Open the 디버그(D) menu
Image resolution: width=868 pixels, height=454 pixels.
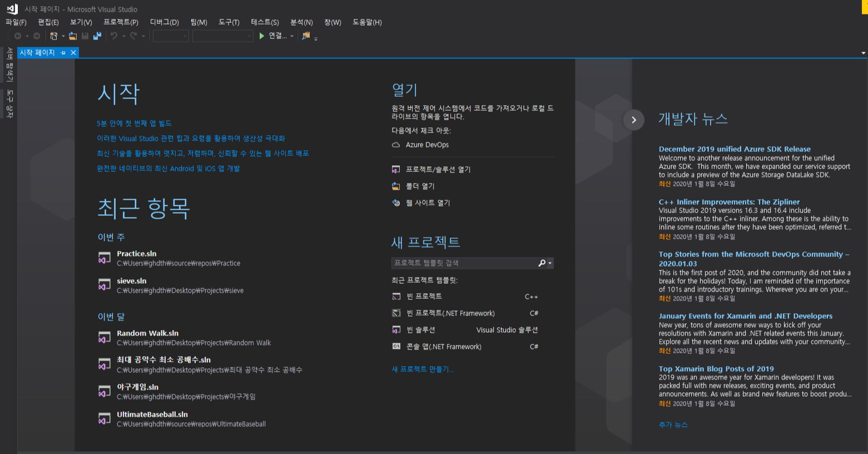(165, 22)
